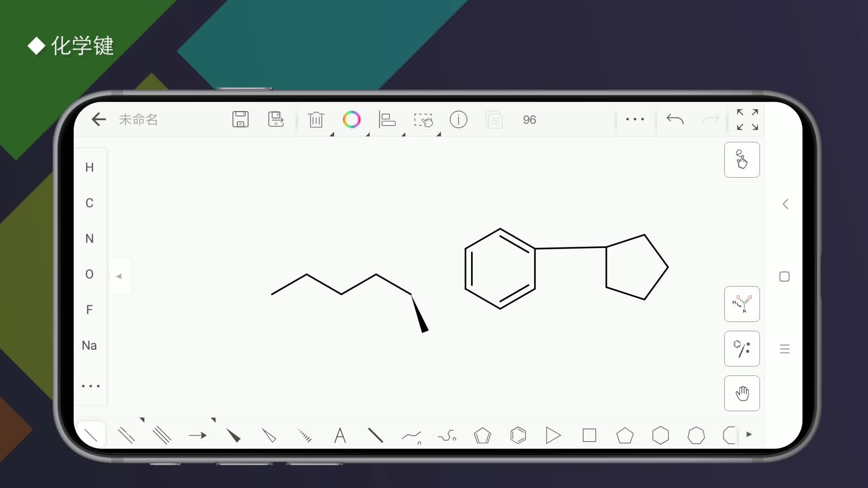Choose the N element
Screen dimensions: 868x488
point(90,239)
